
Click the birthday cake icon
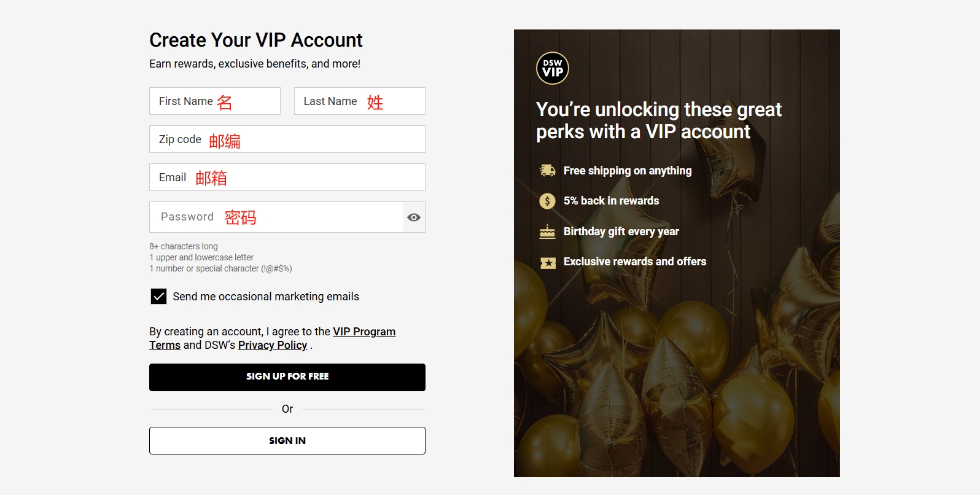point(547,232)
